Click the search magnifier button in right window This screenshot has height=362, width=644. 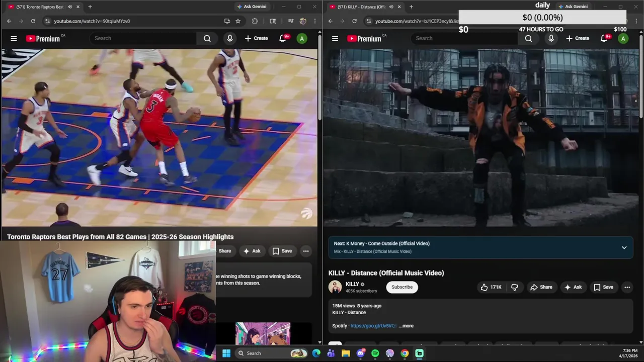(x=528, y=38)
